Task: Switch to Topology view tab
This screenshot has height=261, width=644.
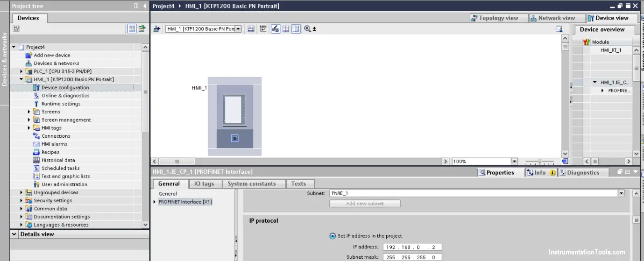Action: [x=499, y=18]
